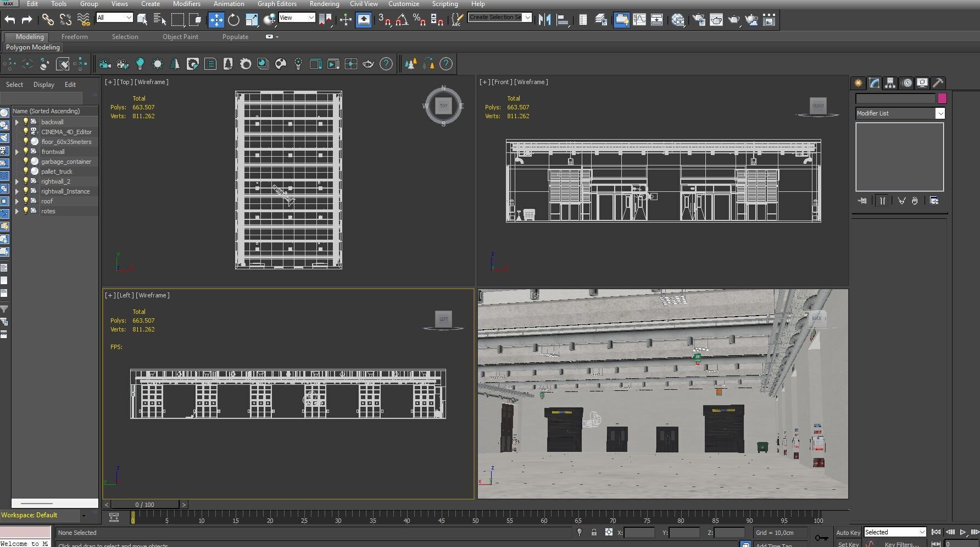Viewport: 980px width, 547px height.
Task: Open the Create Selection Set dropdown
Action: point(500,18)
